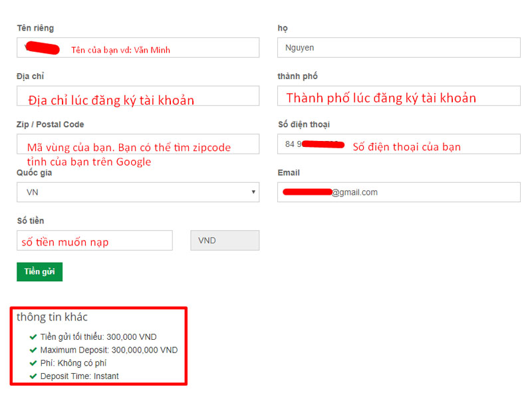Click the green checkmark beside Deposit Time

tap(33, 376)
